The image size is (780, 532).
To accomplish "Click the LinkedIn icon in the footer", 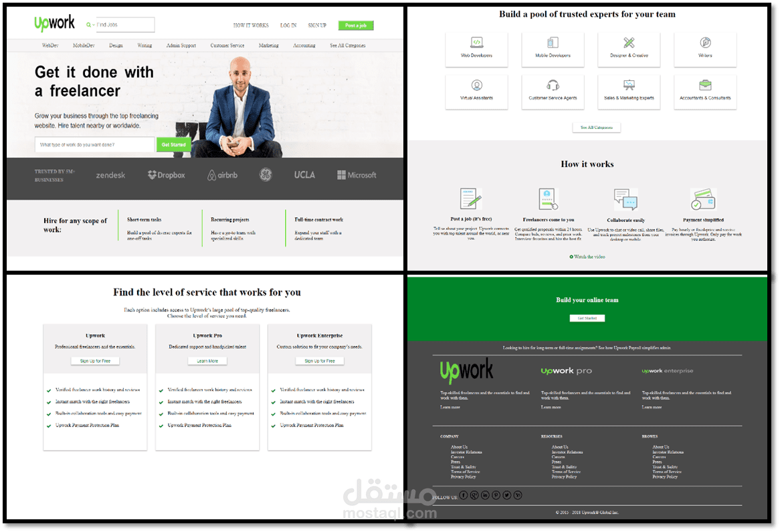I will (x=484, y=495).
